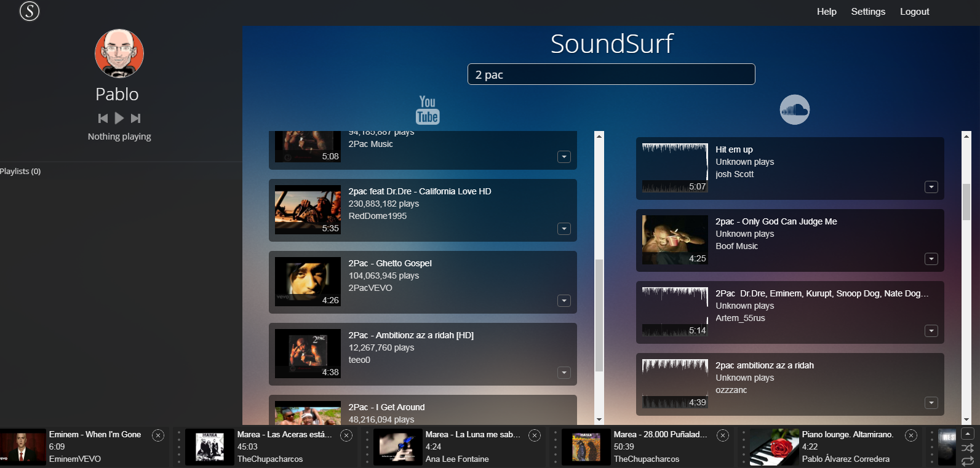Remove Piano lounge. Altamirano. from queue
The image size is (980, 468).
pyautogui.click(x=911, y=435)
